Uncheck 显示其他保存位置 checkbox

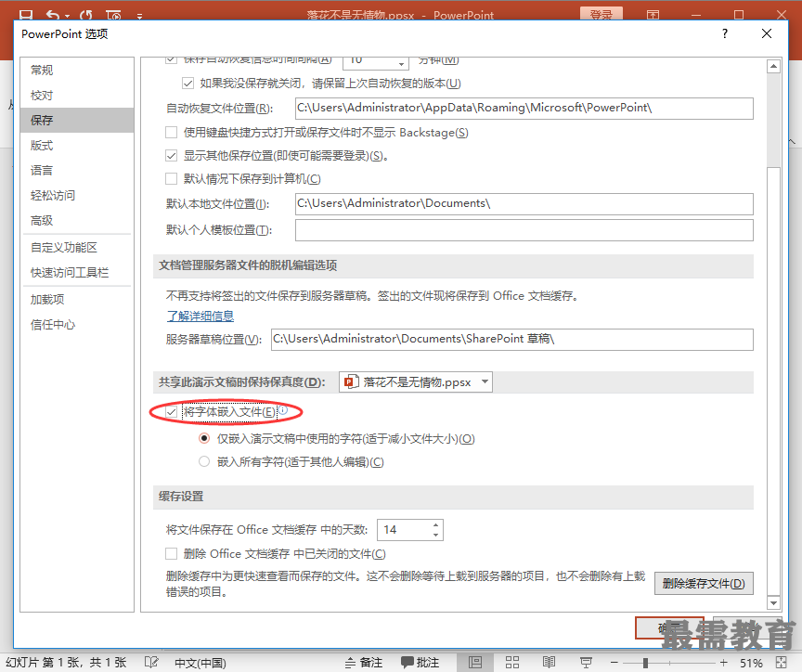point(172,156)
